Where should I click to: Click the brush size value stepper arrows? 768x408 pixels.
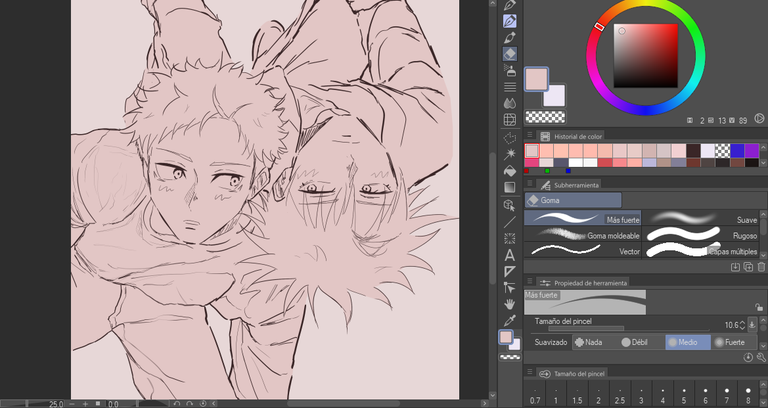point(743,325)
